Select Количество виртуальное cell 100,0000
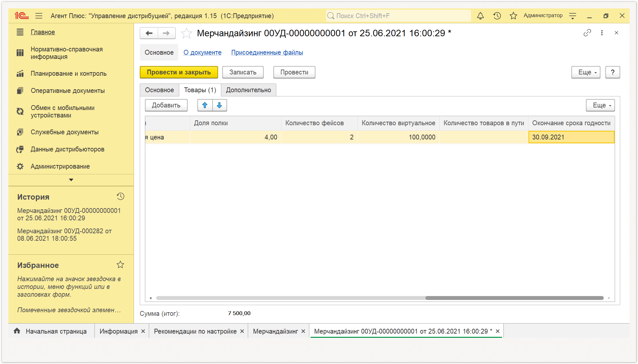This screenshot has width=638, height=364. (x=398, y=137)
